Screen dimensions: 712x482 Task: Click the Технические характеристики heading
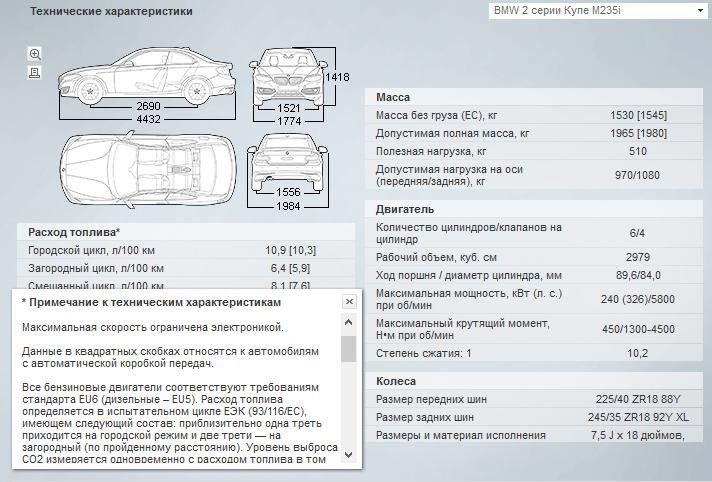111,11
